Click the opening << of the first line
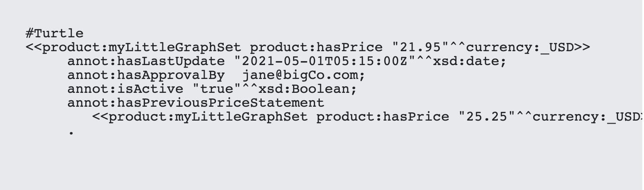Image resolution: width=644 pixels, height=190 pixels. pos(34,47)
